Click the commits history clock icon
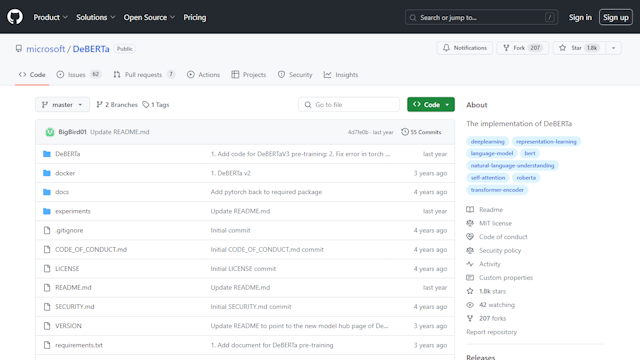This screenshot has width=640, height=360. tap(405, 132)
